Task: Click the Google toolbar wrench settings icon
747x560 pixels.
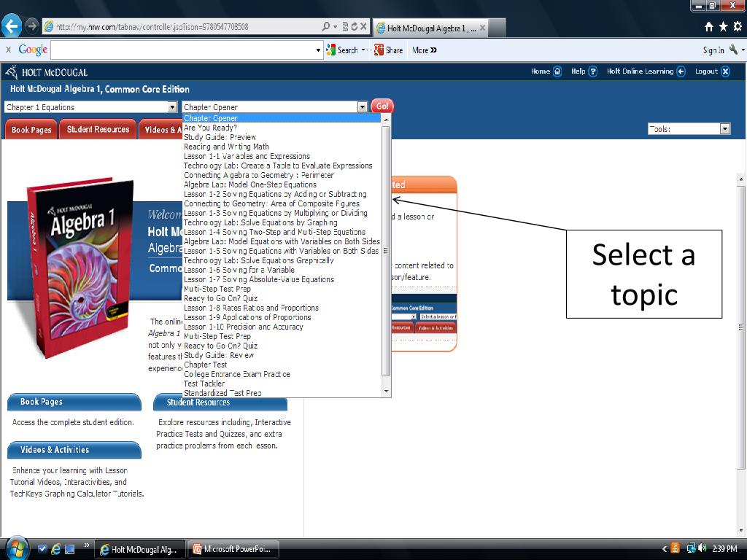Action: (734, 50)
